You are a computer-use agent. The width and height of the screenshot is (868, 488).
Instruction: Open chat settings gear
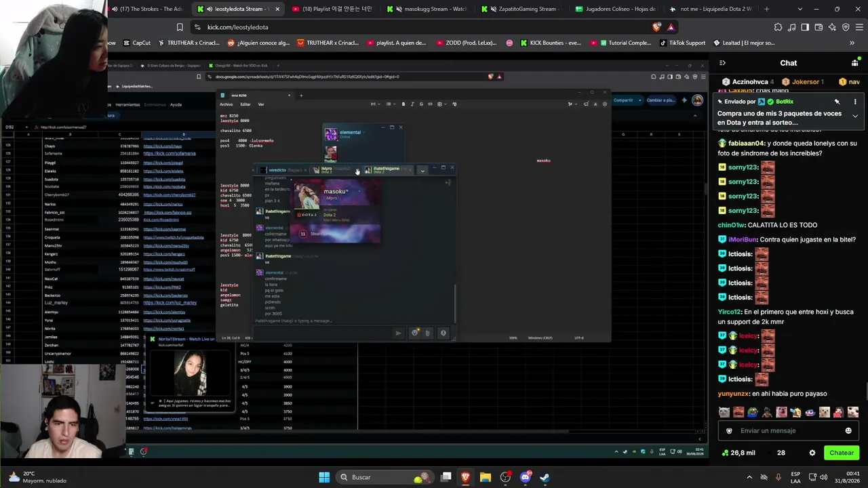812,453
